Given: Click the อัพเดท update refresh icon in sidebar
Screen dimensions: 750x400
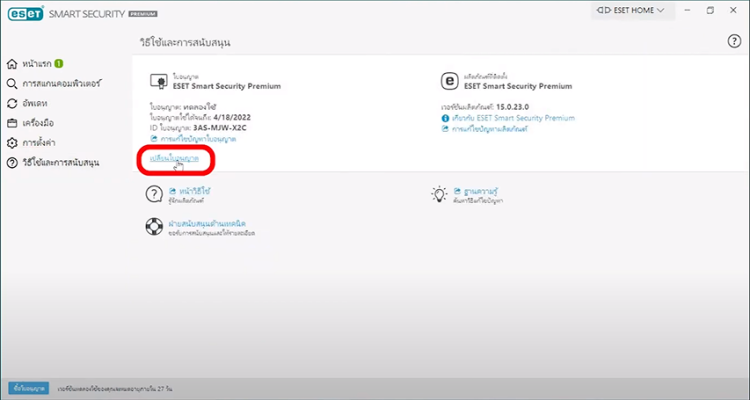Looking at the screenshot, I should [x=12, y=103].
